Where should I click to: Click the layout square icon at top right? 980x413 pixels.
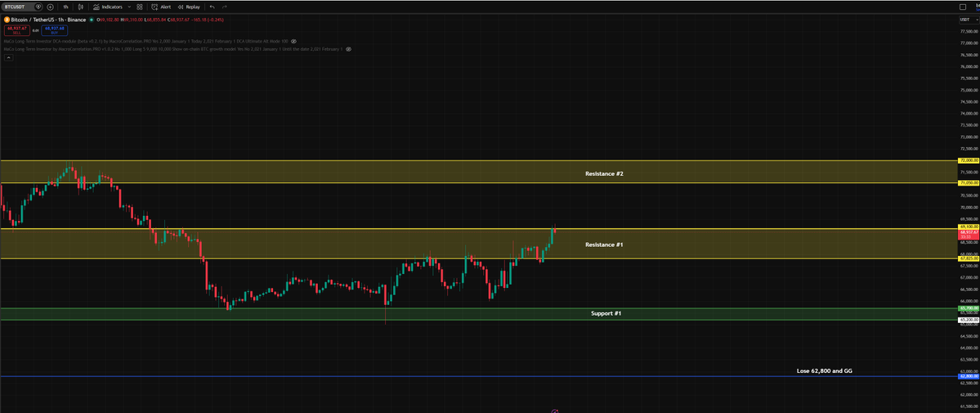pos(962,7)
